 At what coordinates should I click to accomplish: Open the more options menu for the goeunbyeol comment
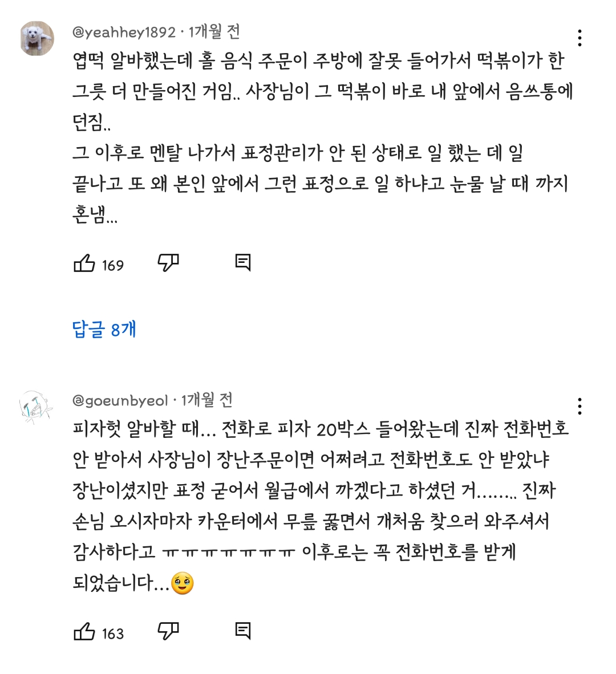[x=579, y=406]
